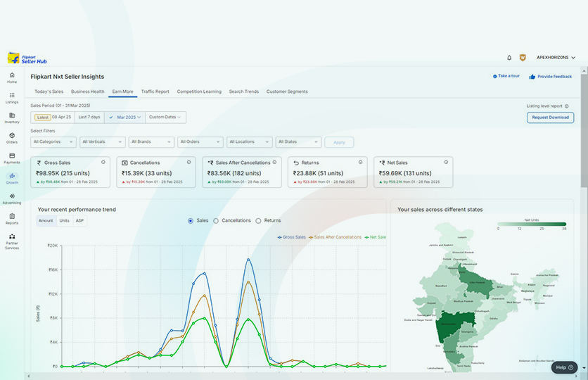Image resolution: width=588 pixels, height=380 pixels.
Task: Expand the All Categories dropdown
Action: coord(53,142)
